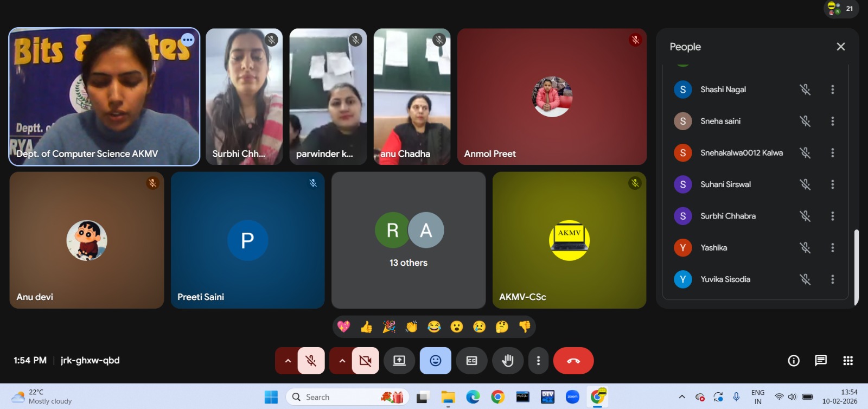Expand video settings arrow next to camera

point(342,361)
